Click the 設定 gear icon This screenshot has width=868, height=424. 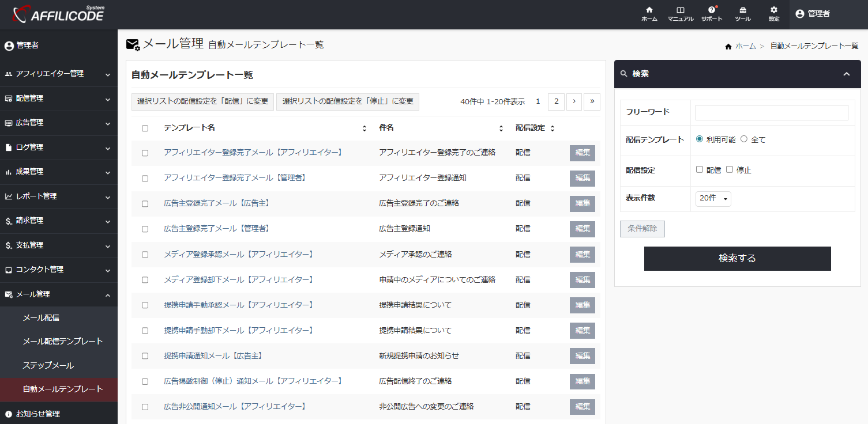(773, 14)
